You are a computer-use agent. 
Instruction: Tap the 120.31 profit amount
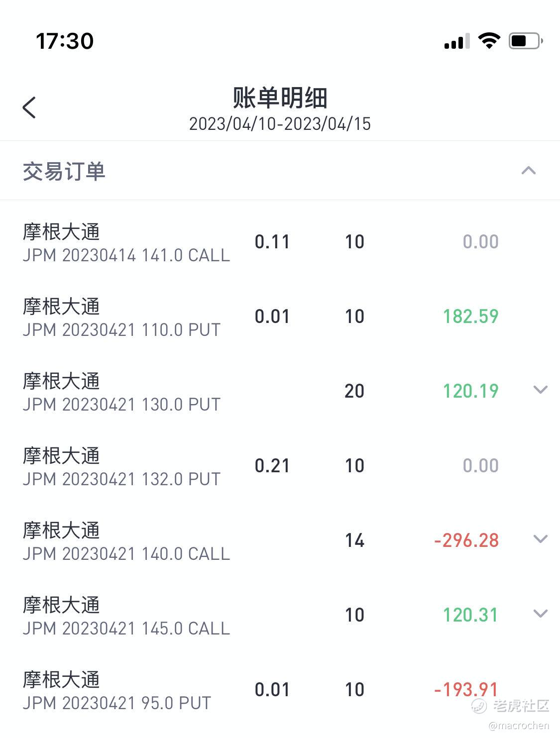(470, 615)
